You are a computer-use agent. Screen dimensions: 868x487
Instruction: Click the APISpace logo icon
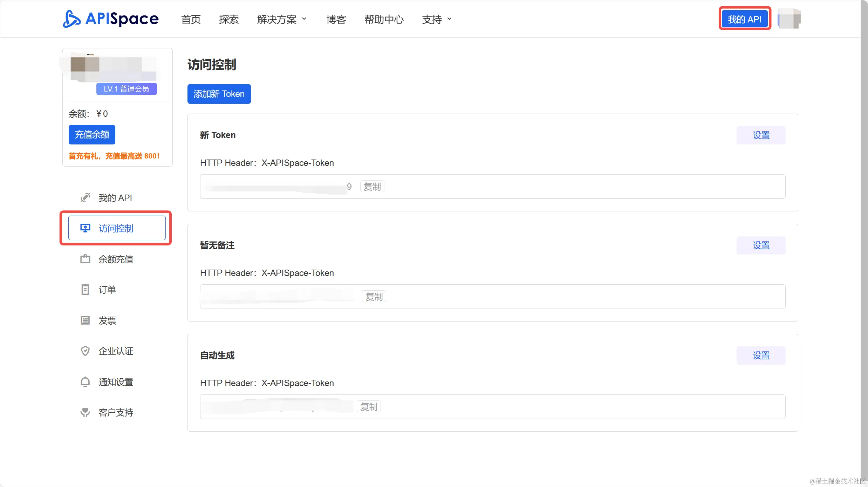pyautogui.click(x=72, y=19)
